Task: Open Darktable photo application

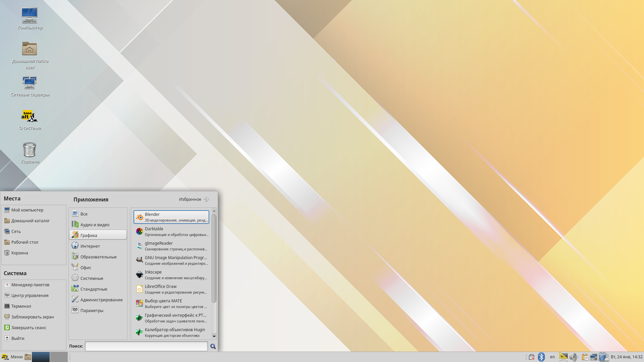Action: (x=171, y=231)
